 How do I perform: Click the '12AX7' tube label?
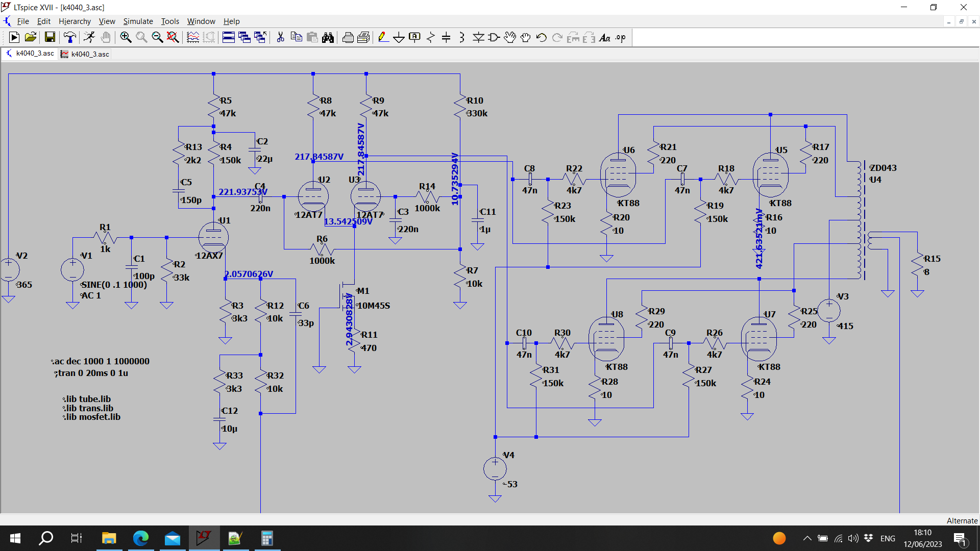[x=209, y=256]
